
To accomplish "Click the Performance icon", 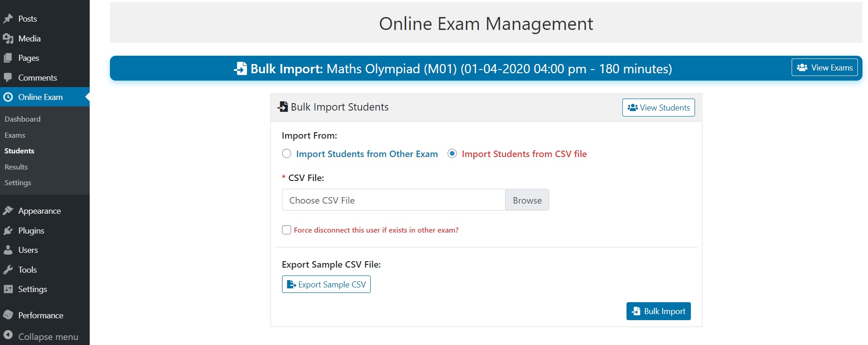I will tap(9, 315).
